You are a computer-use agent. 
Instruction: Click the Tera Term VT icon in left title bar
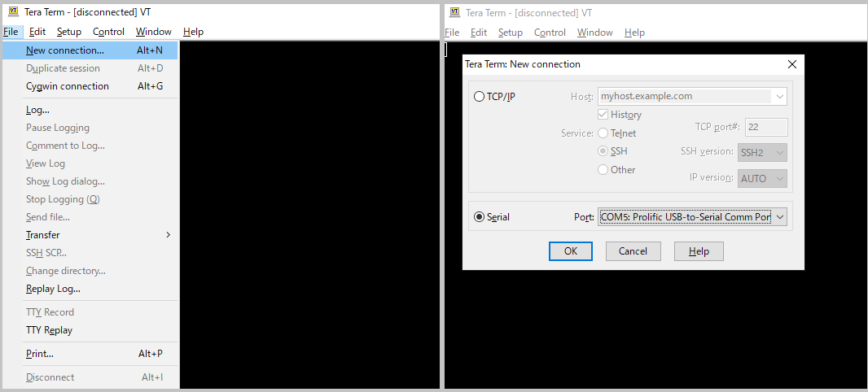click(x=12, y=12)
